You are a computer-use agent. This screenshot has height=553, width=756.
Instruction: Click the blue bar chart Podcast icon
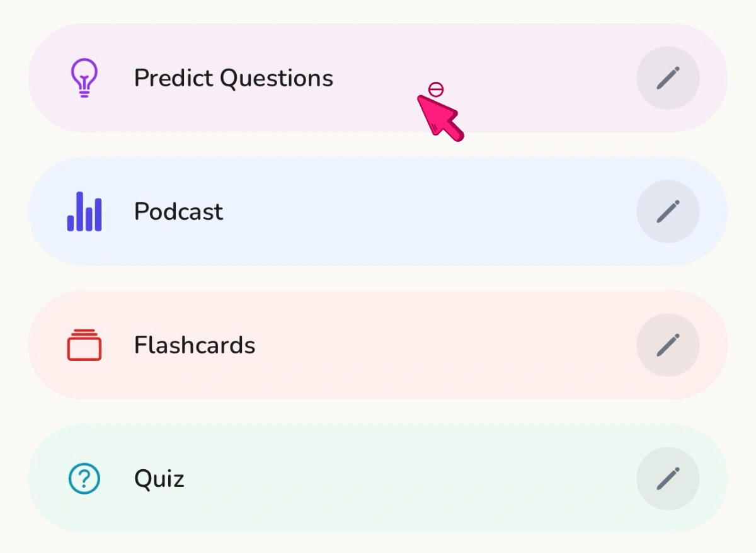(x=84, y=212)
